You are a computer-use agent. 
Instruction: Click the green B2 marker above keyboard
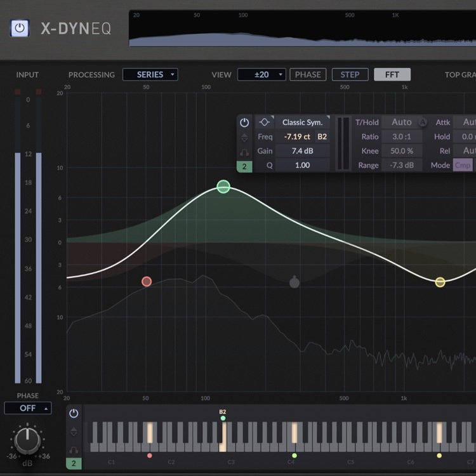[x=223, y=418]
